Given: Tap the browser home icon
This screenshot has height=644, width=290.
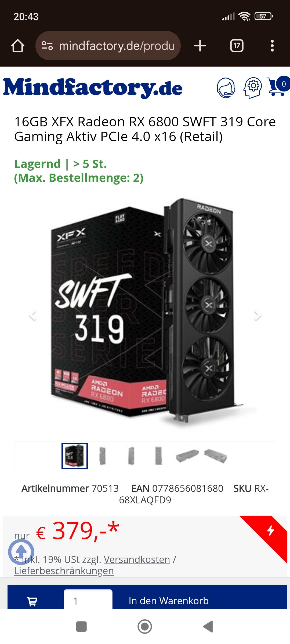Looking at the screenshot, I should click(18, 46).
